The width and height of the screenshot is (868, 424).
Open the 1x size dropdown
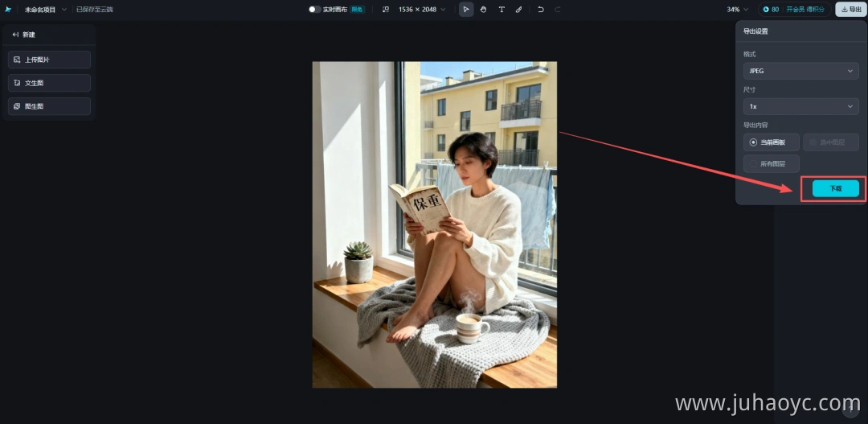801,106
